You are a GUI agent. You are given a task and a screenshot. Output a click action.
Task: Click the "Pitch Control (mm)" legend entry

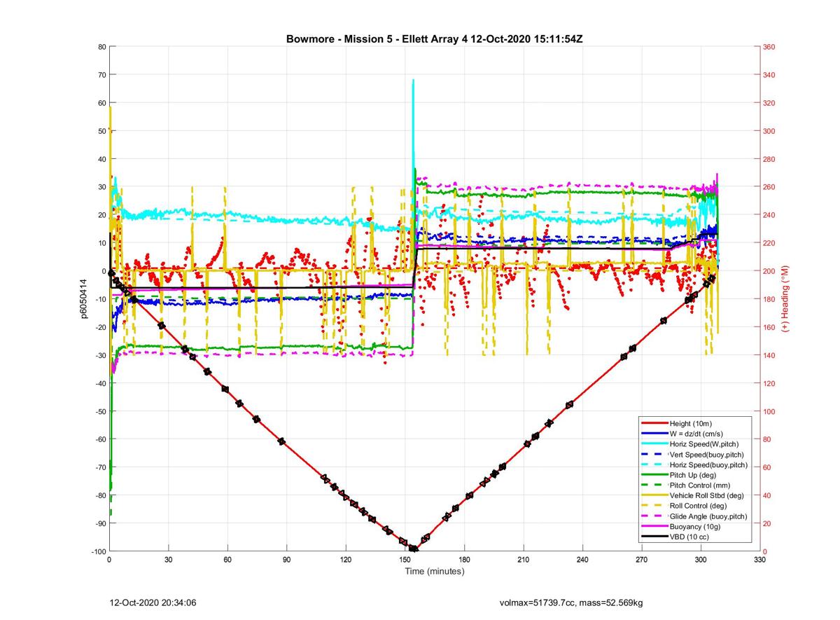[695, 485]
